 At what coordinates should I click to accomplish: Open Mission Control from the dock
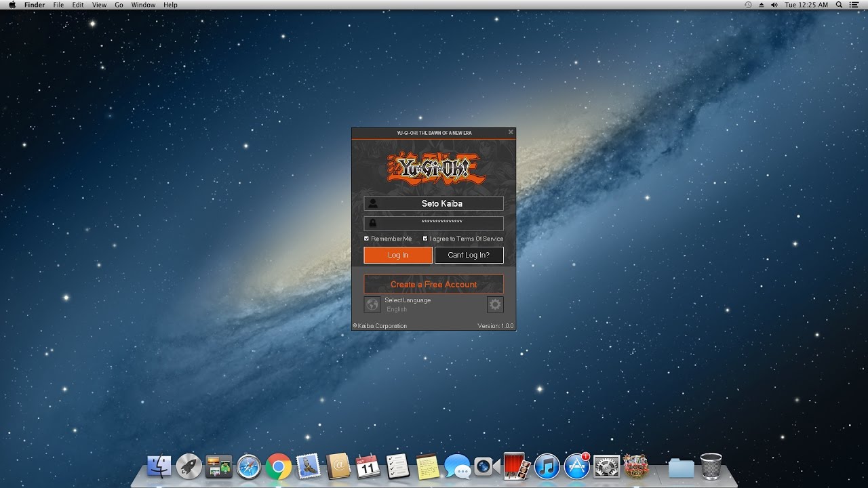pyautogui.click(x=219, y=466)
